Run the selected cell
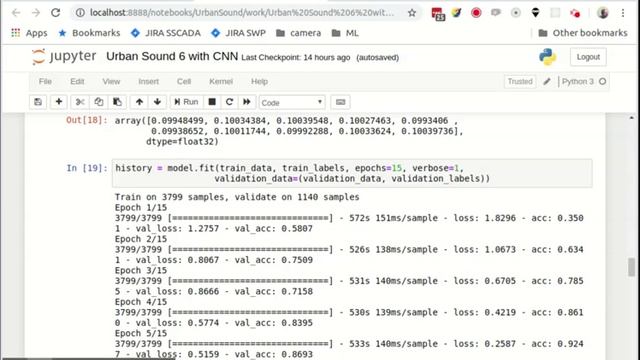This screenshot has width=640, height=360. [x=186, y=102]
